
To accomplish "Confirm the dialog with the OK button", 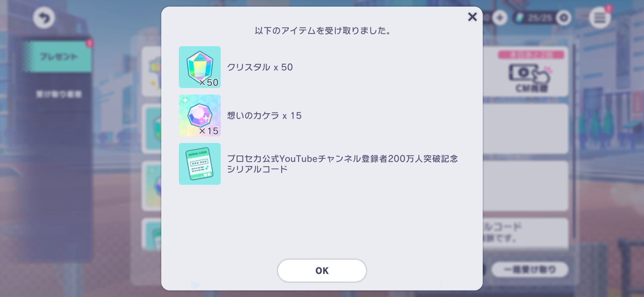I will coord(322,271).
